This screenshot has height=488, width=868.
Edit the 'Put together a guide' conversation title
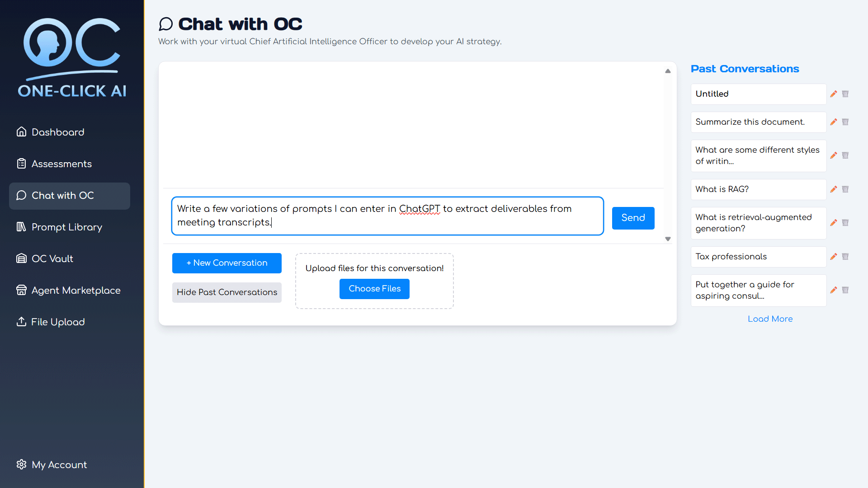pos(834,290)
